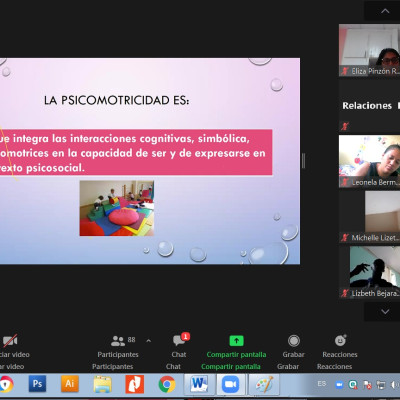Show more participants with the down chevron
The height and width of the screenshot is (400, 400).
click(x=385, y=311)
